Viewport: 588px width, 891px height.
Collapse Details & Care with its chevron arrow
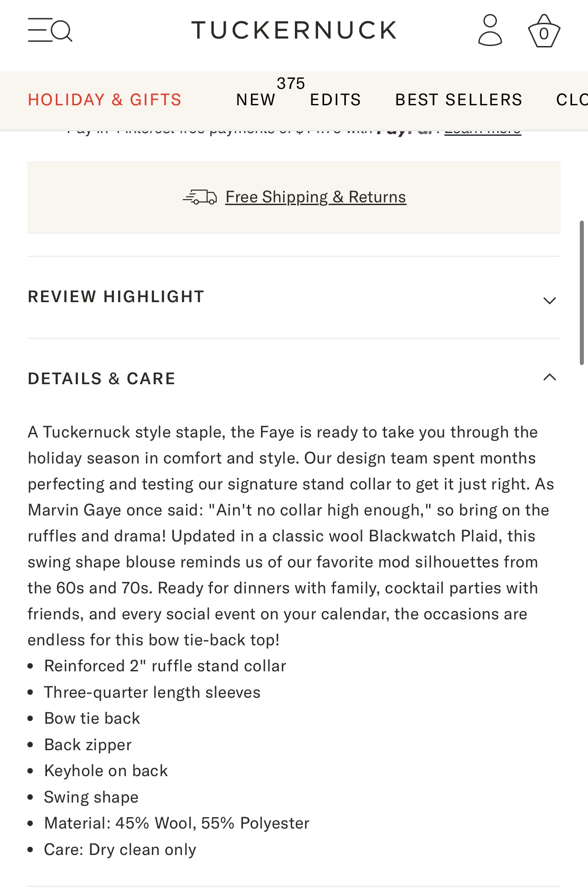tap(550, 377)
